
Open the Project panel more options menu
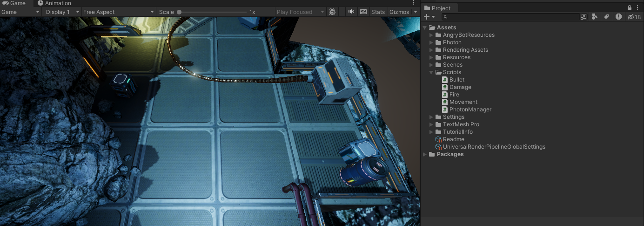coord(638,7)
